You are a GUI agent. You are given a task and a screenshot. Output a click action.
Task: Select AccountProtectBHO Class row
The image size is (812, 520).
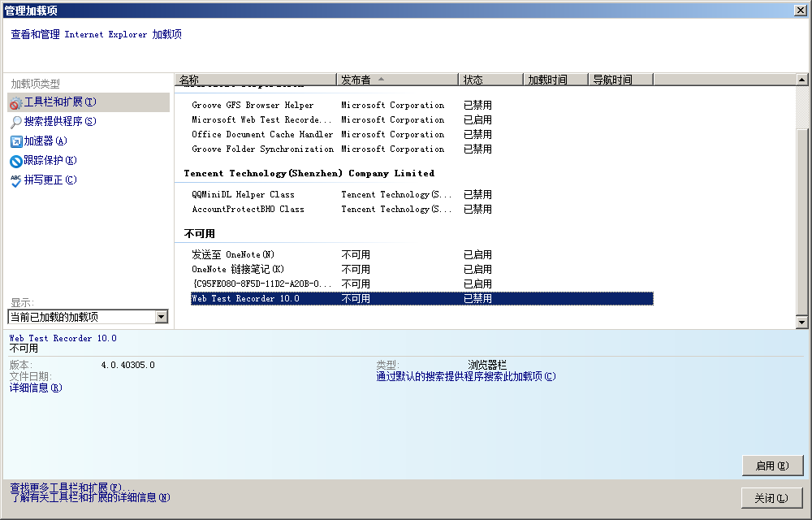[x=422, y=210]
